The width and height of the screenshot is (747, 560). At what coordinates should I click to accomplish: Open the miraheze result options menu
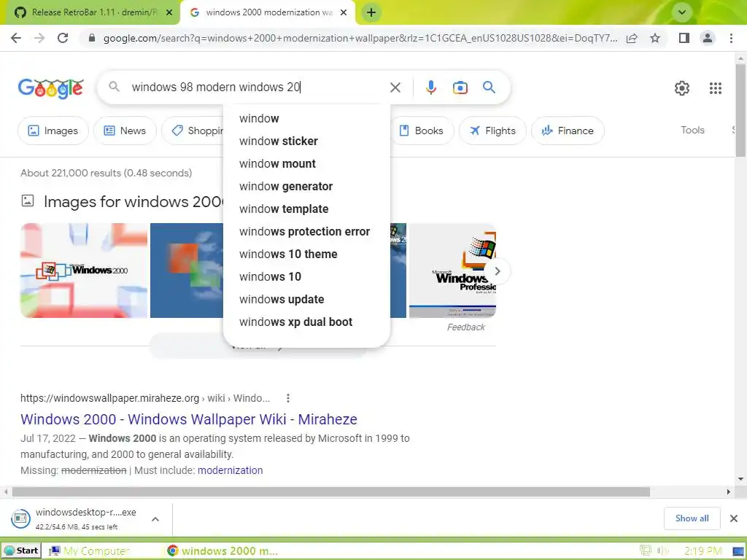(x=287, y=398)
